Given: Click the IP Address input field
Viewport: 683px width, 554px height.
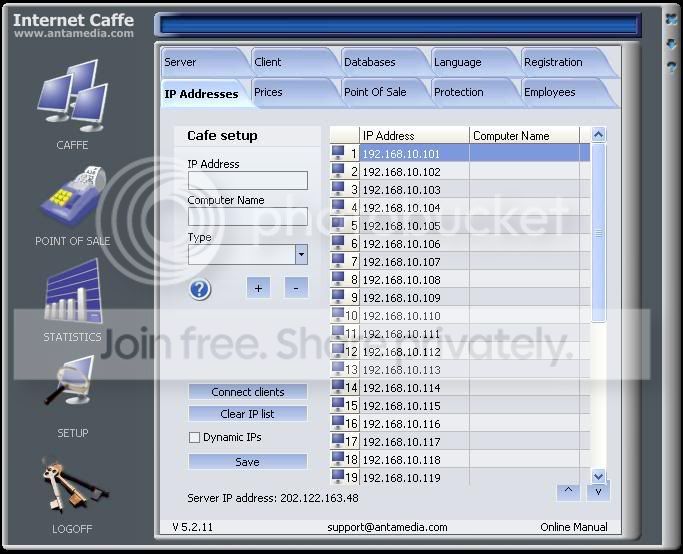Looking at the screenshot, I should [x=248, y=180].
